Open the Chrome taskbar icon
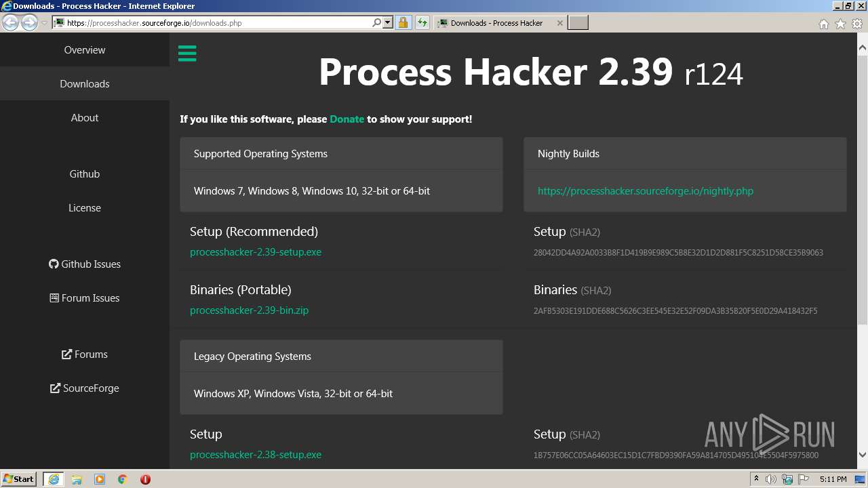Screen dimensions: 868x488 coord(123,479)
